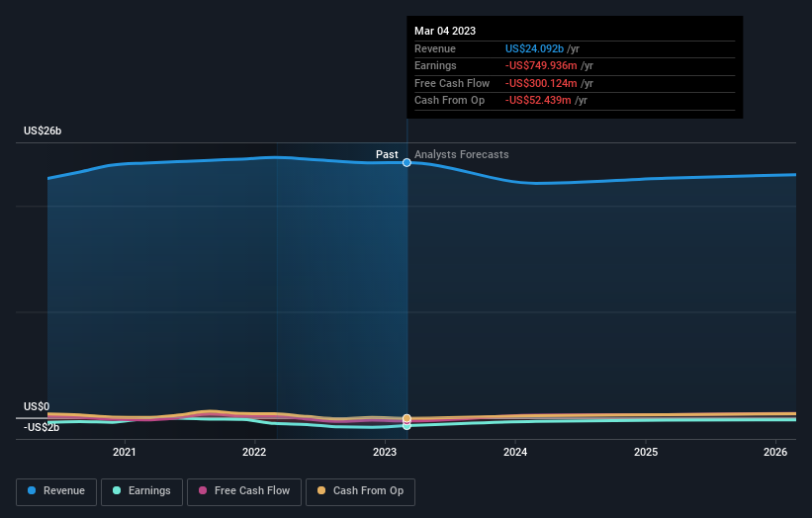Click the Free Cash Flow label in tooltip

click(452, 83)
